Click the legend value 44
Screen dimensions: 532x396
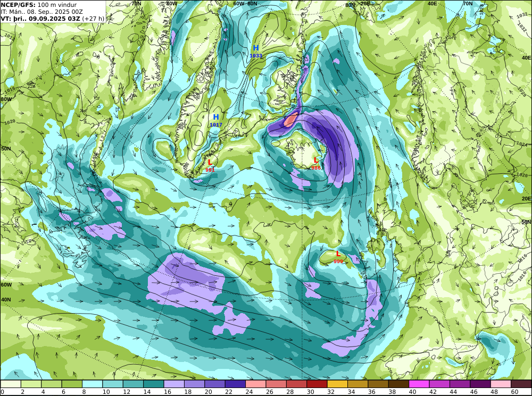pyautogui.click(x=453, y=392)
